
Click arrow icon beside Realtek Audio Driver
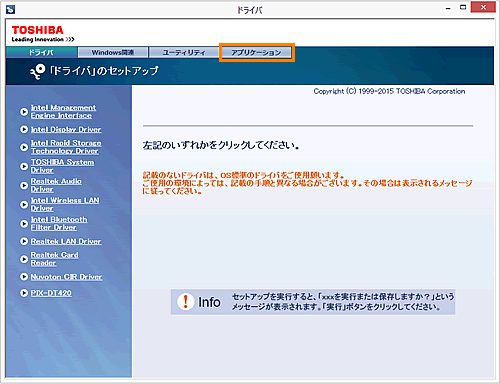[x=24, y=185]
